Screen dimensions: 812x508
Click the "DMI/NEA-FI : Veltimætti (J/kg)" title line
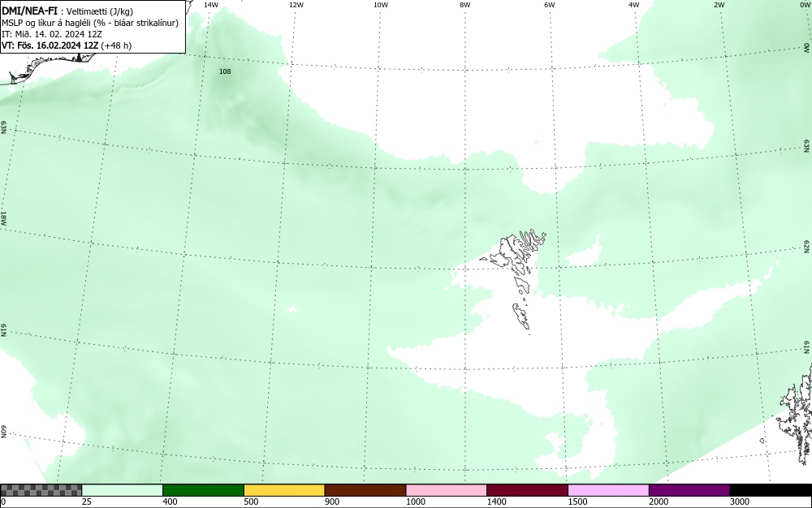(x=67, y=11)
